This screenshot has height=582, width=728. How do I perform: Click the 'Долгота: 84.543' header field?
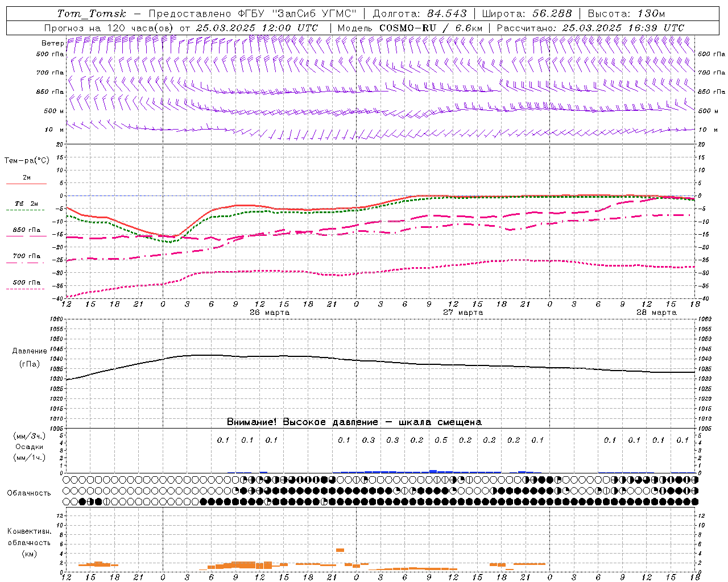point(420,14)
